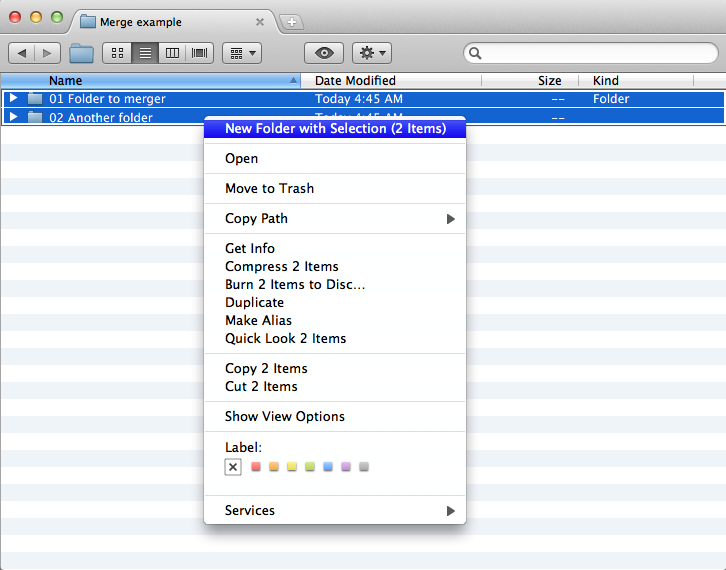
Task: Apply the green label color
Action: (x=310, y=466)
